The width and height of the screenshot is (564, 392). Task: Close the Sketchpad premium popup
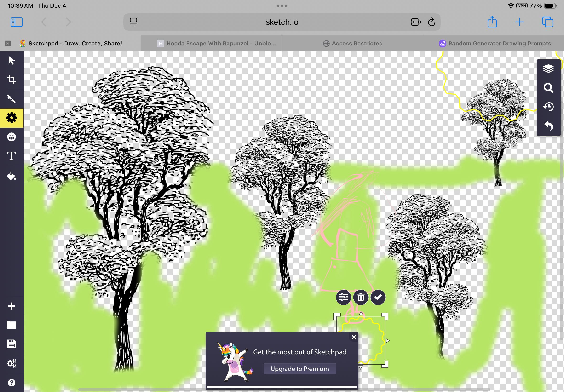tap(354, 337)
